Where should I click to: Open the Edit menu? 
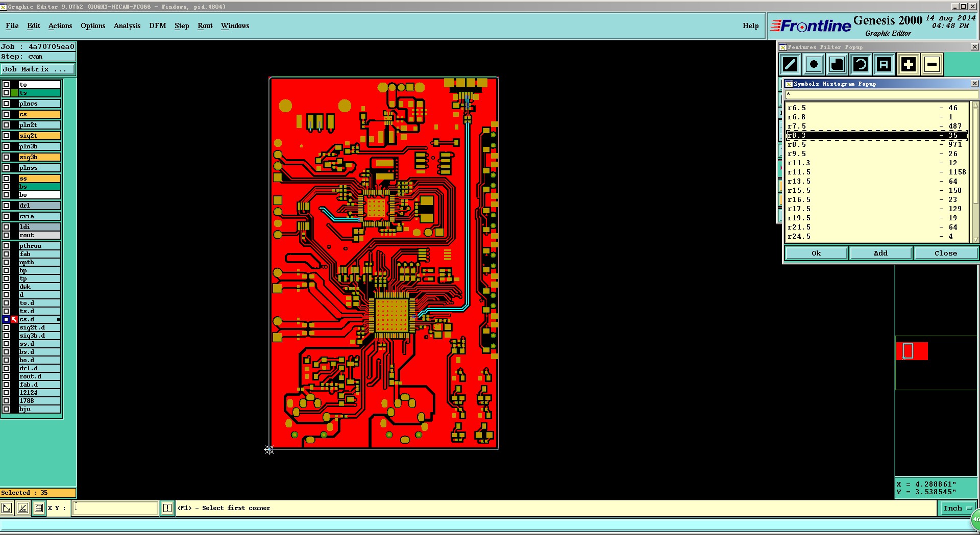tap(34, 26)
